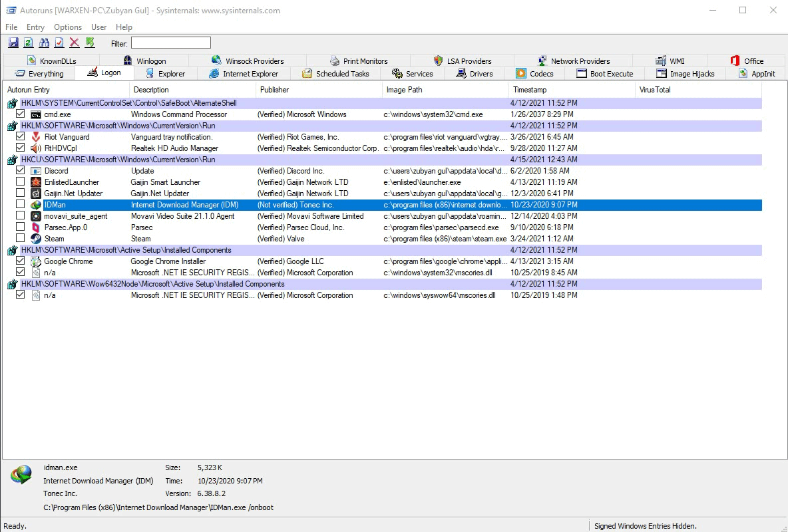Open the Entry menu
The width and height of the screenshot is (788, 532).
tap(35, 27)
